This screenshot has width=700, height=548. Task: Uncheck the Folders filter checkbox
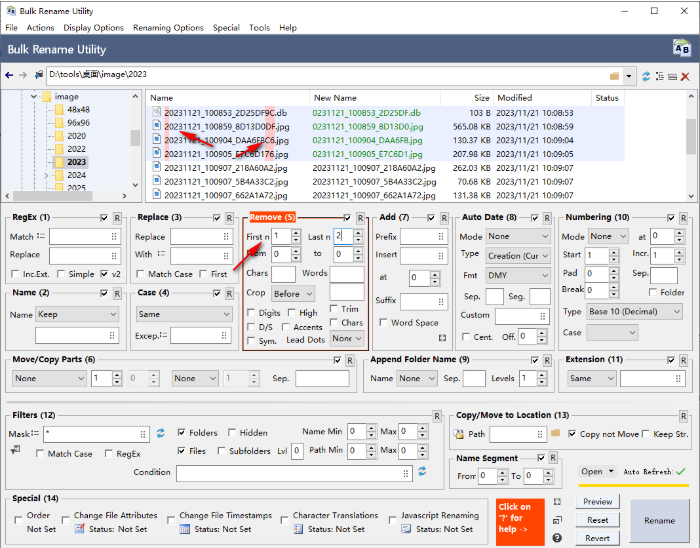tap(181, 432)
